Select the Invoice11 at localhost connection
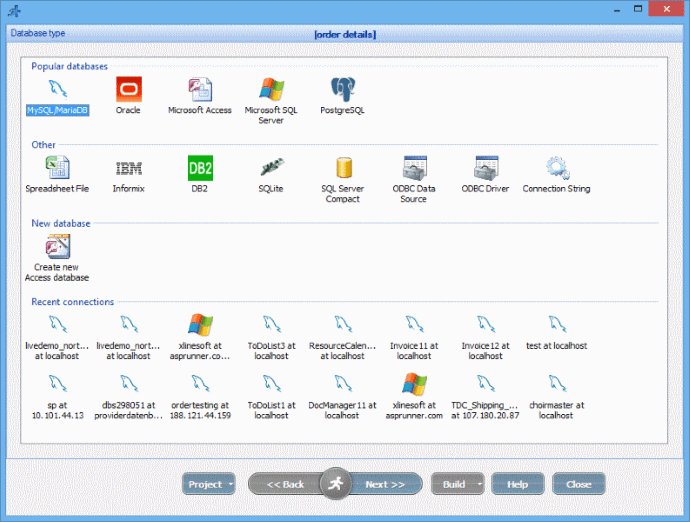This screenshot has width=690, height=522. (415, 337)
